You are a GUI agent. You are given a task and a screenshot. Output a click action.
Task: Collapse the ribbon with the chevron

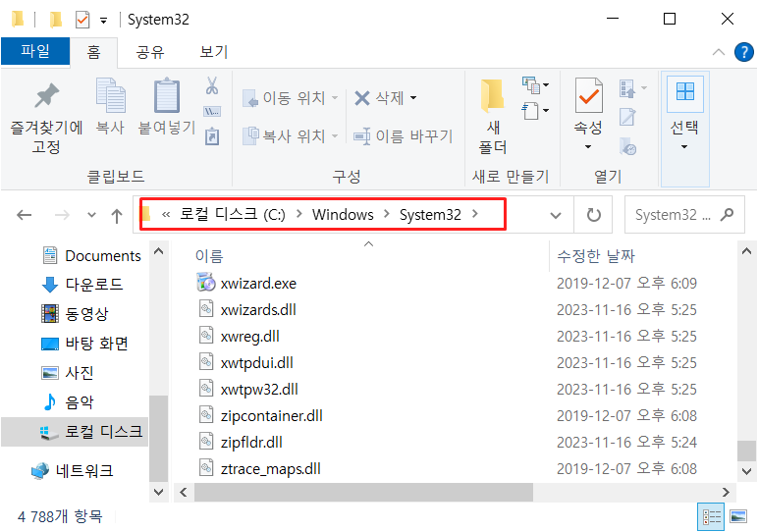pyautogui.click(x=719, y=52)
